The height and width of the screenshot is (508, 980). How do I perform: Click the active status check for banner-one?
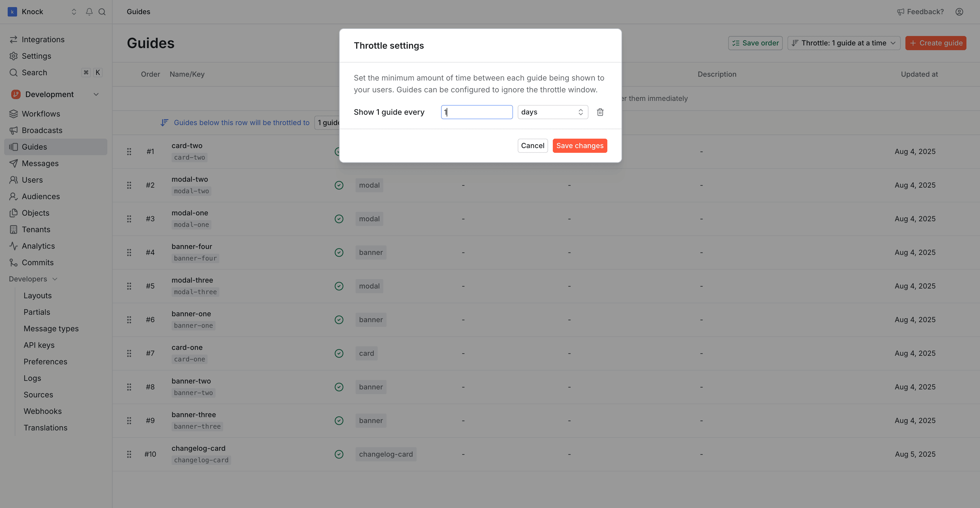(338, 320)
